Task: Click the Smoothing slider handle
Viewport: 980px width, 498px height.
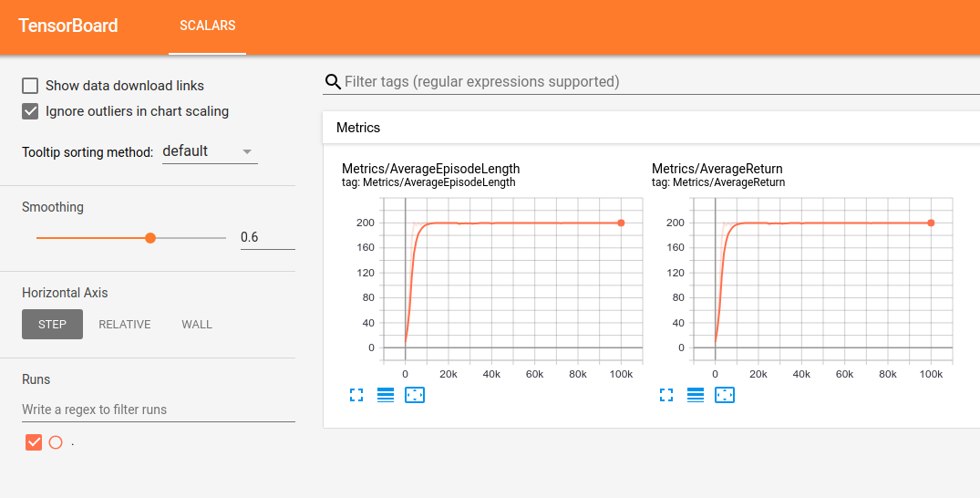Action: pyautogui.click(x=150, y=238)
